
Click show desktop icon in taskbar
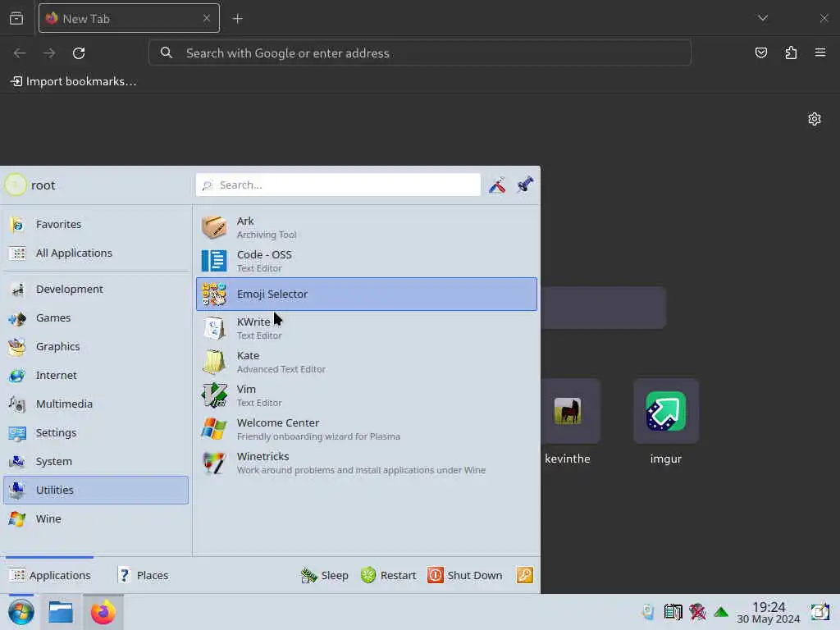pos(819,612)
